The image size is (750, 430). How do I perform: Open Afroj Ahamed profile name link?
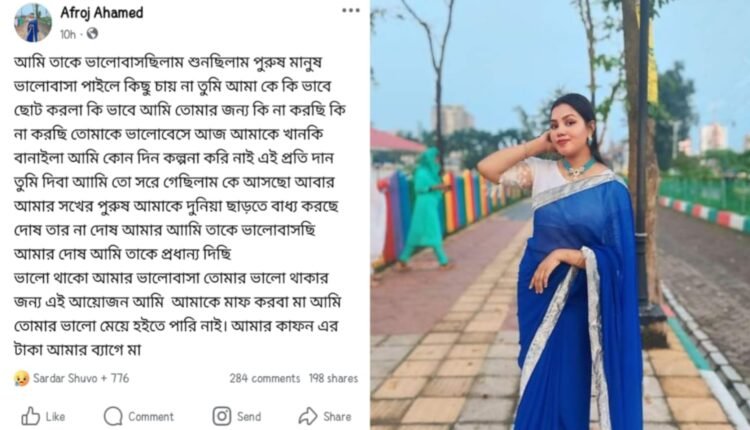101,12
